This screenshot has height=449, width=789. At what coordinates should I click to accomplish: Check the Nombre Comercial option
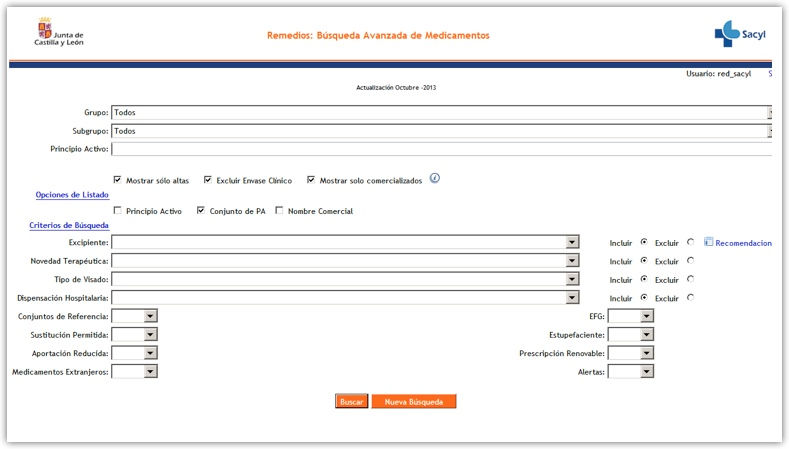pyautogui.click(x=279, y=211)
